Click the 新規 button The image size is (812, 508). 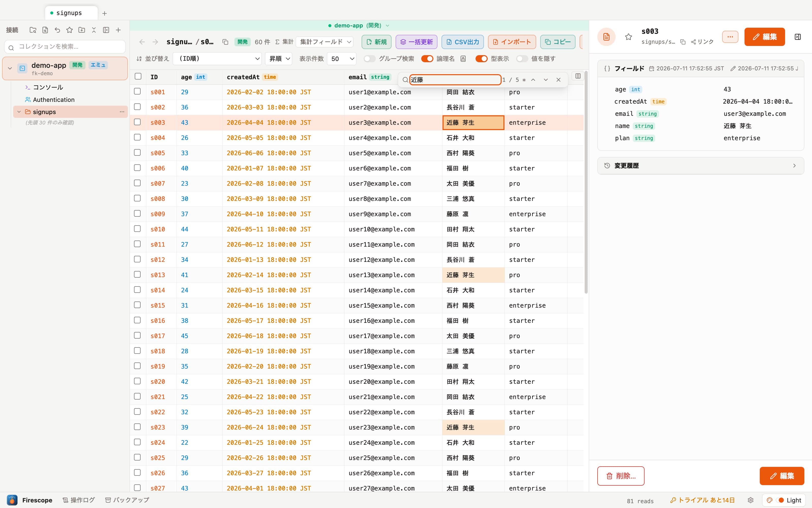click(x=377, y=42)
